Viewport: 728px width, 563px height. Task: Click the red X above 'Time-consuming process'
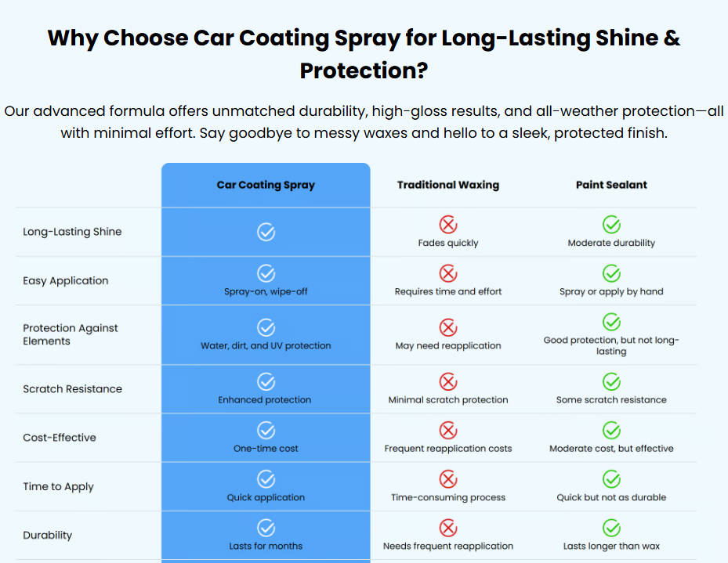(x=448, y=479)
